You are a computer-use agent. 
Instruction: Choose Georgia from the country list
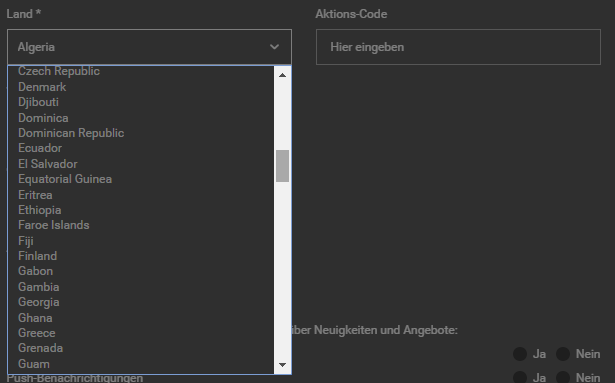tap(141, 302)
